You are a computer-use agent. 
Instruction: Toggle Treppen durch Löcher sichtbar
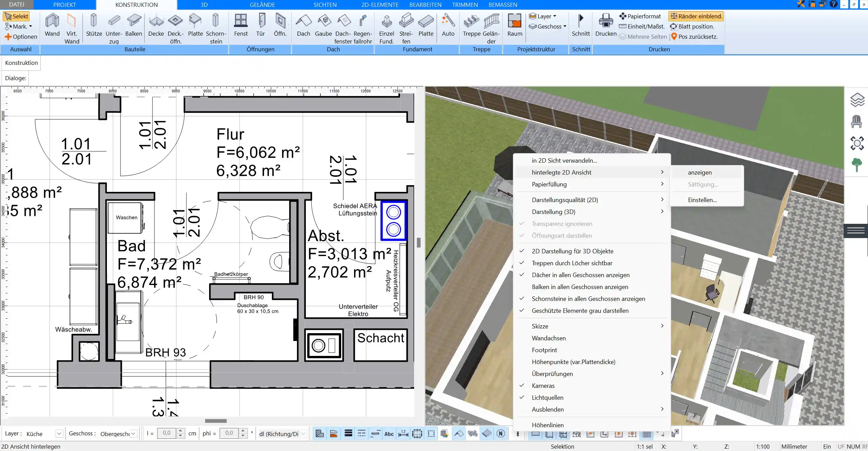591,263
